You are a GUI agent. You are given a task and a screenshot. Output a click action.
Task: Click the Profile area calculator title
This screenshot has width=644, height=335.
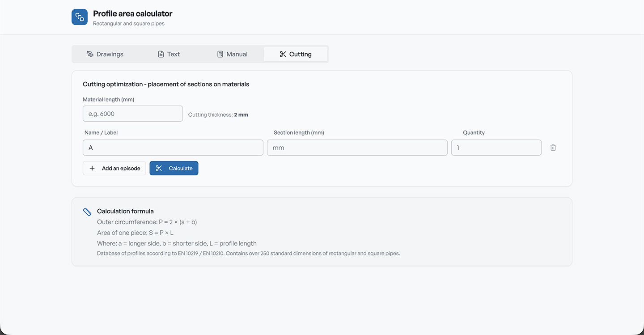click(x=133, y=13)
